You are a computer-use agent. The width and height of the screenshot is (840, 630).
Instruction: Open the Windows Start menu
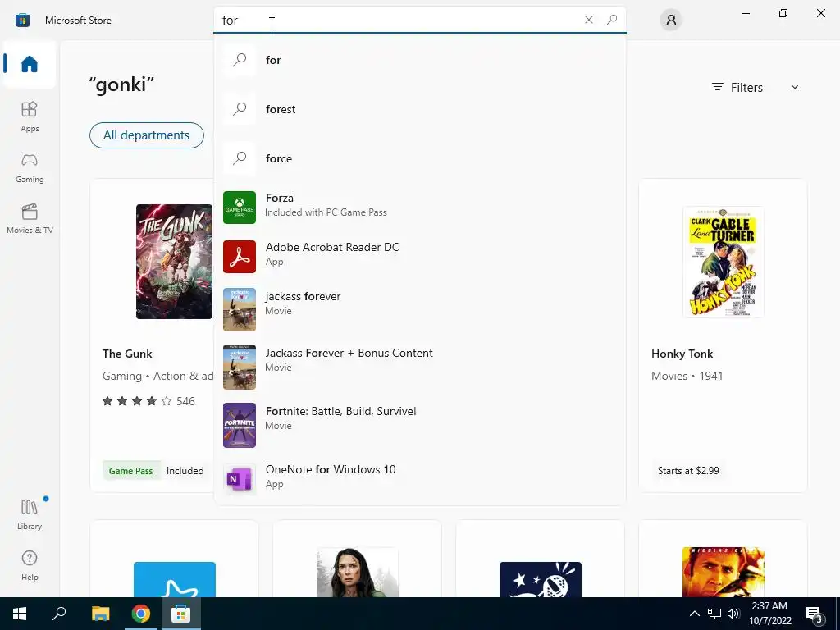pos(20,614)
